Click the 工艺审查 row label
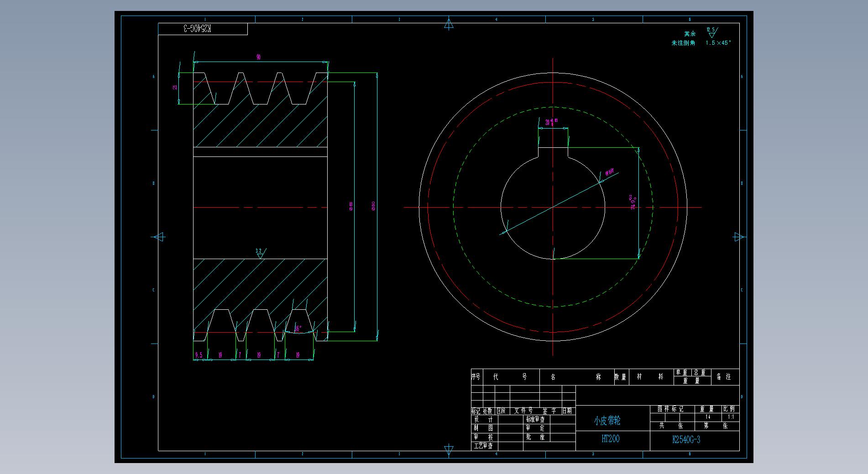Image resolution: width=868 pixels, height=474 pixels. click(484, 446)
